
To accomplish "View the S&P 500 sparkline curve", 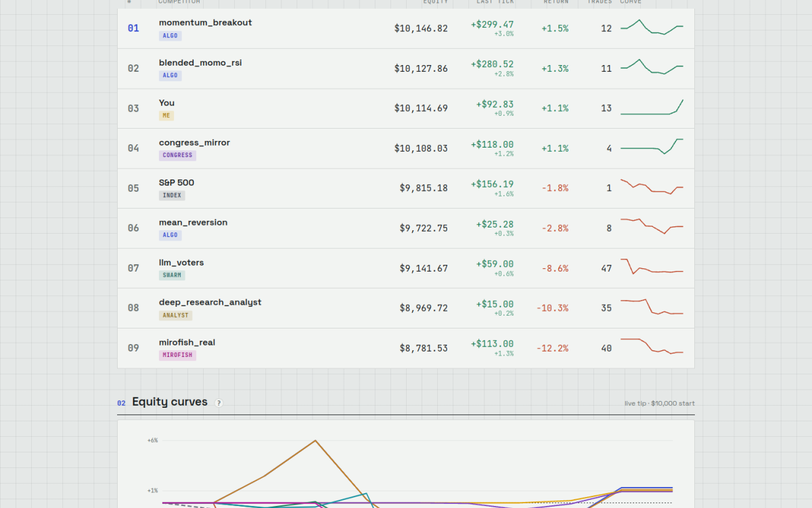I will point(652,188).
